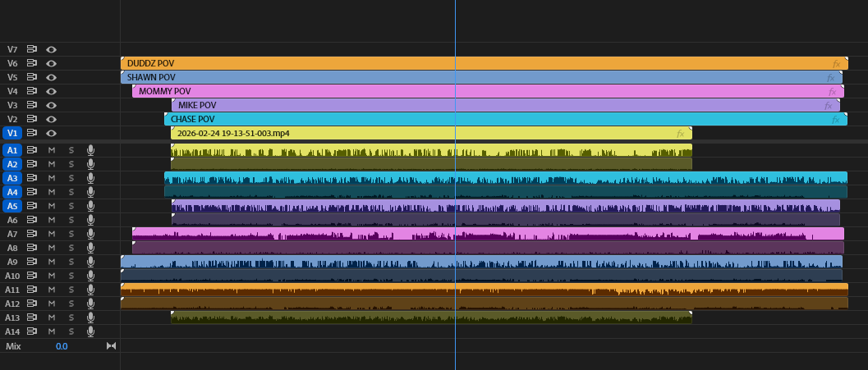Click the Mix volume value 0.0

pyautogui.click(x=62, y=345)
